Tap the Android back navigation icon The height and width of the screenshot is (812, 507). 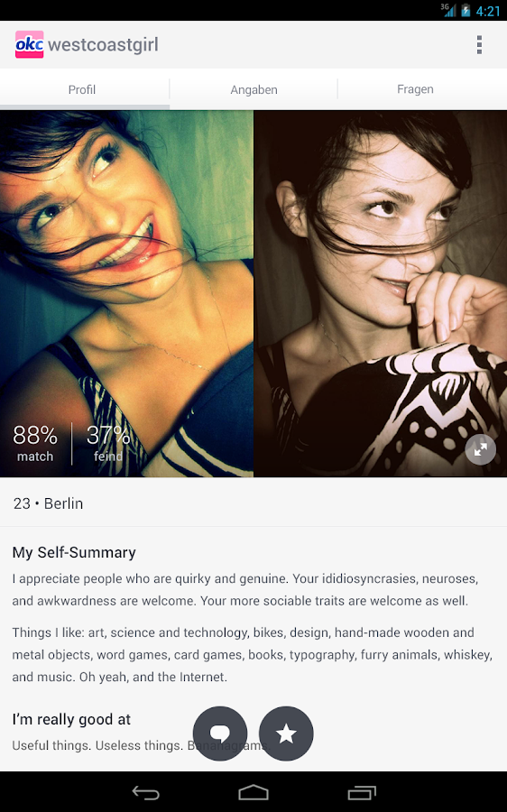tap(145, 792)
